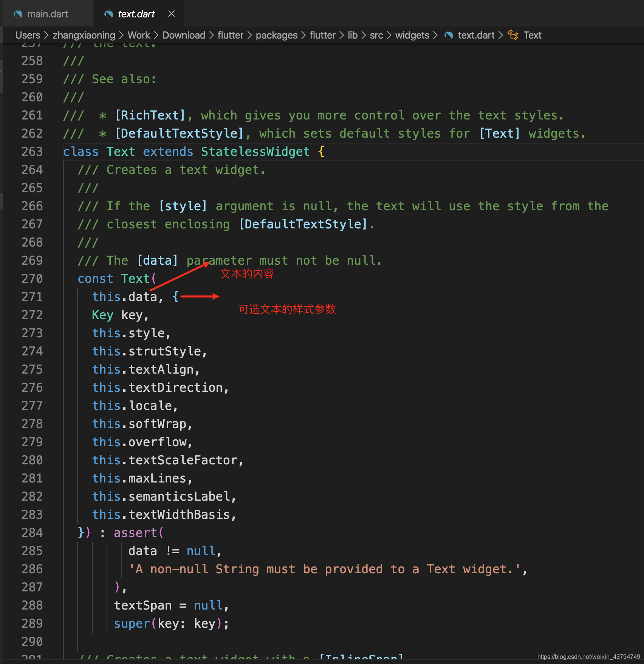This screenshot has width=644, height=664.
Task: Open Text class breadcrumb symbol
Action: click(532, 35)
